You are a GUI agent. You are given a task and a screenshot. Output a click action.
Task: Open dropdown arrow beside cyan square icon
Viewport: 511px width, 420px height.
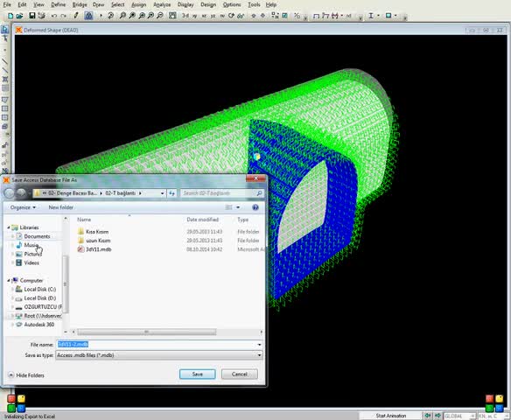pyautogui.click(x=395, y=16)
